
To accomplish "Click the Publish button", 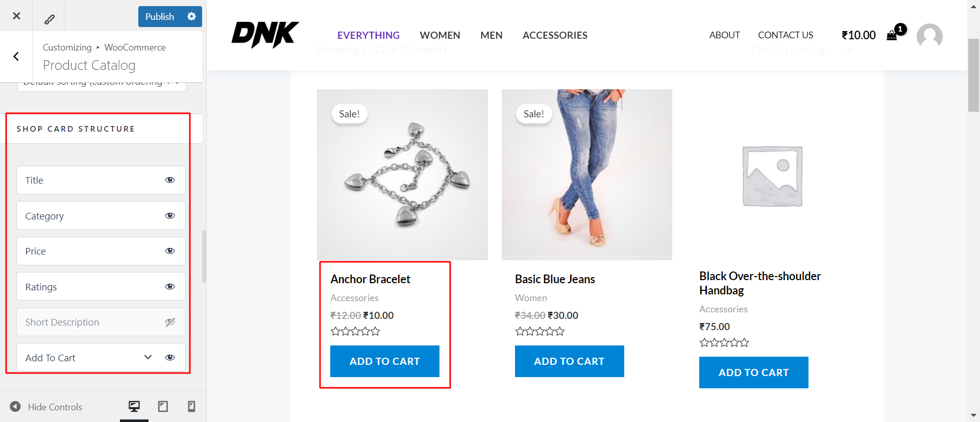I will click(159, 16).
